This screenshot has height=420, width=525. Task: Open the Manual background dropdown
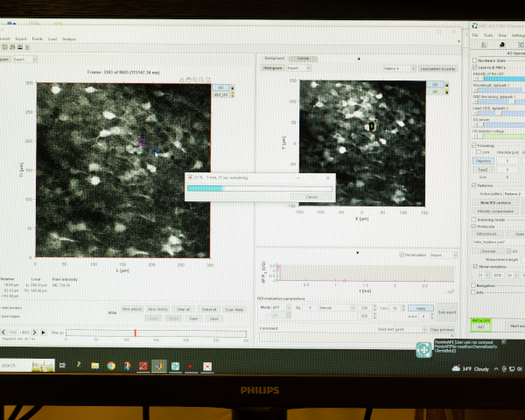[x=337, y=307]
